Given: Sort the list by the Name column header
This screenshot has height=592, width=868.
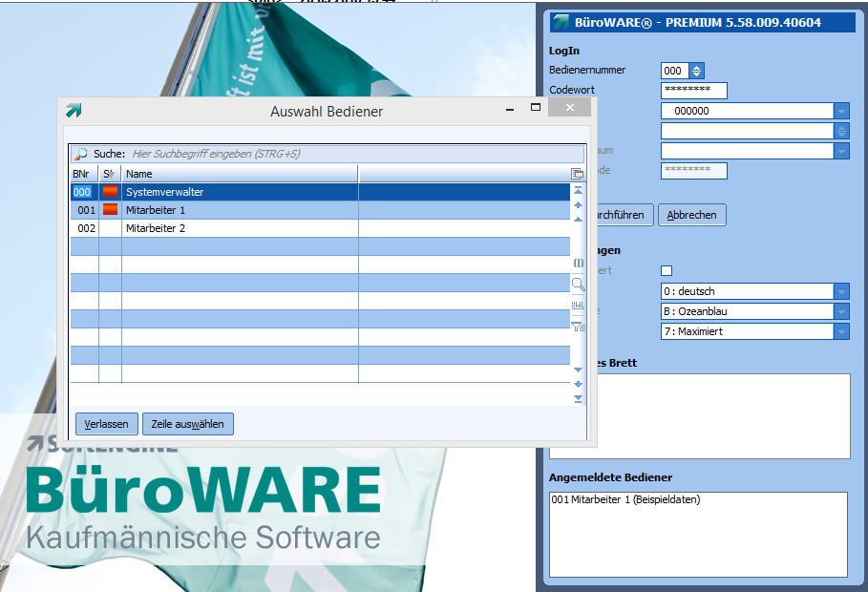Looking at the screenshot, I should coord(239,174).
